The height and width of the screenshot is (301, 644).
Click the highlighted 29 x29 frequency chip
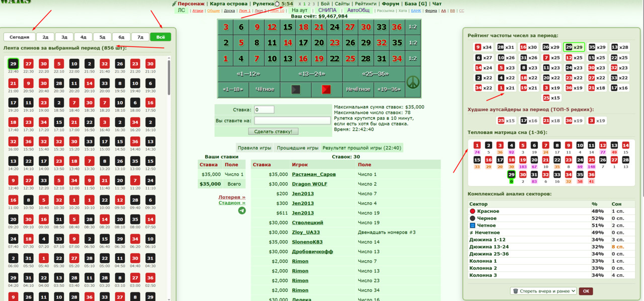pyautogui.click(x=573, y=47)
